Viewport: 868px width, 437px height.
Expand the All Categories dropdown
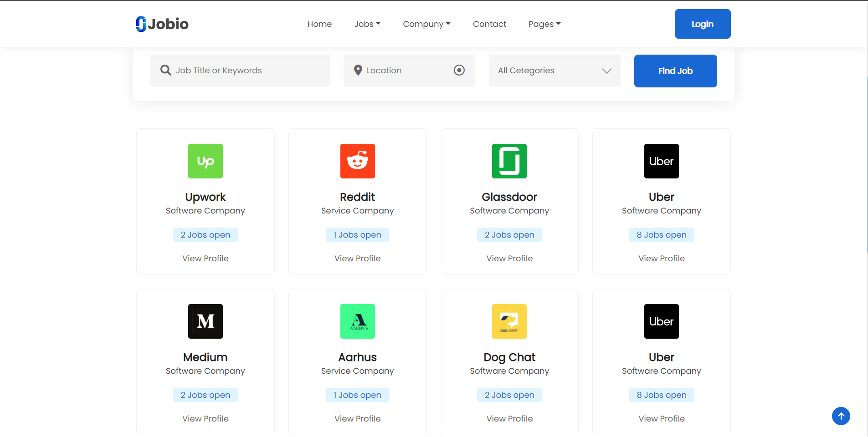coord(555,71)
